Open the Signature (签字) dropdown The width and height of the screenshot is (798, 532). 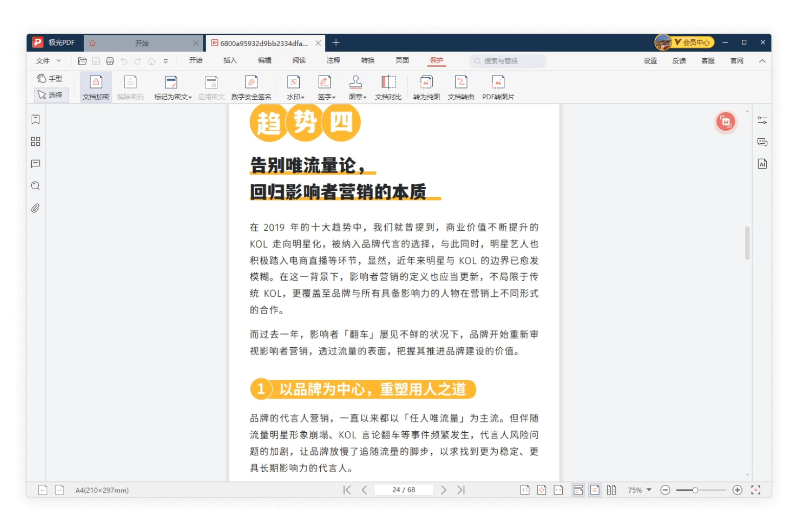pos(326,87)
